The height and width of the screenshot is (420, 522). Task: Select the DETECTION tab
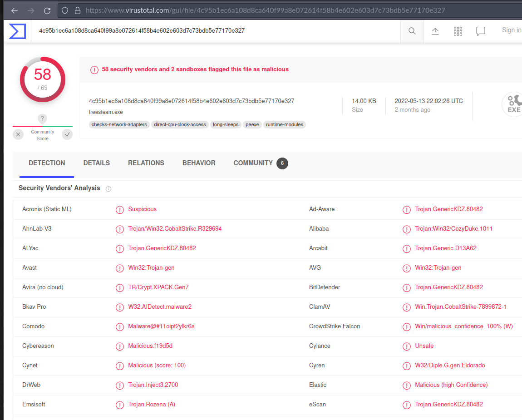(x=47, y=163)
